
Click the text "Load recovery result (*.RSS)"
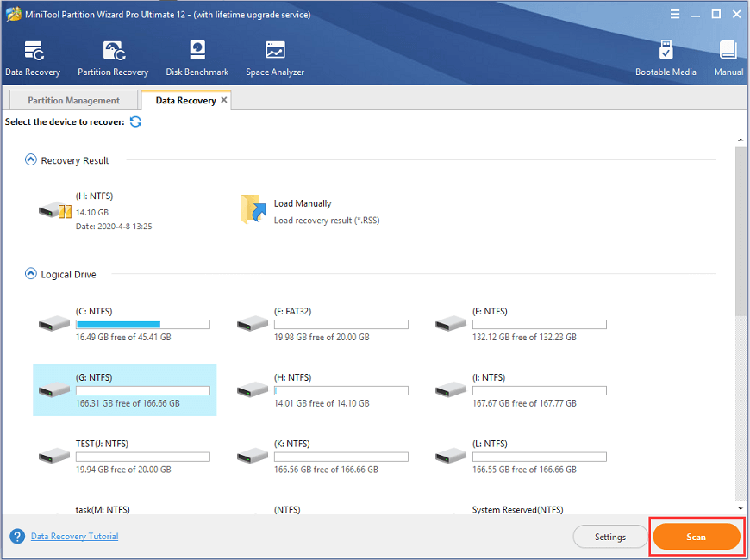tap(327, 221)
